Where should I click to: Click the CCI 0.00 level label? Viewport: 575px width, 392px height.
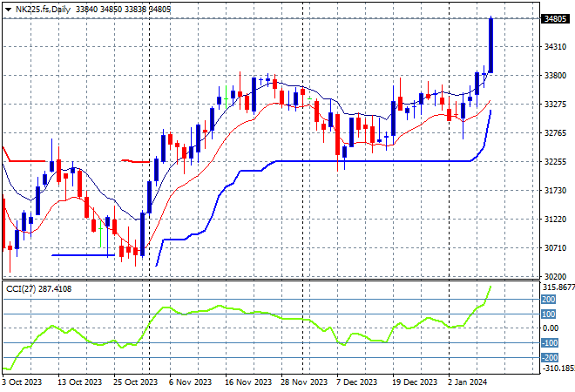pos(550,328)
